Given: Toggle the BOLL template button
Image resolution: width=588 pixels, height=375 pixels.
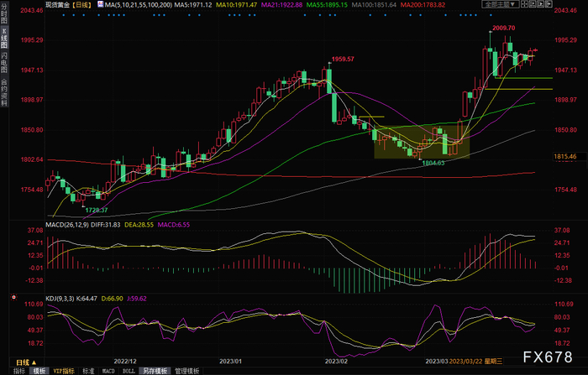Looking at the screenshot, I should point(129,371).
